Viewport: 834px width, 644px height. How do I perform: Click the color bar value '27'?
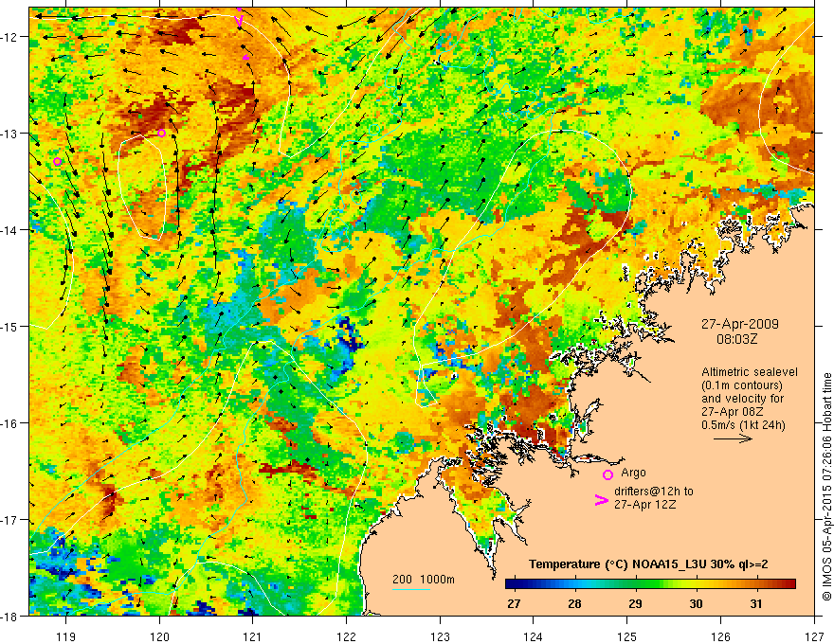point(514,603)
